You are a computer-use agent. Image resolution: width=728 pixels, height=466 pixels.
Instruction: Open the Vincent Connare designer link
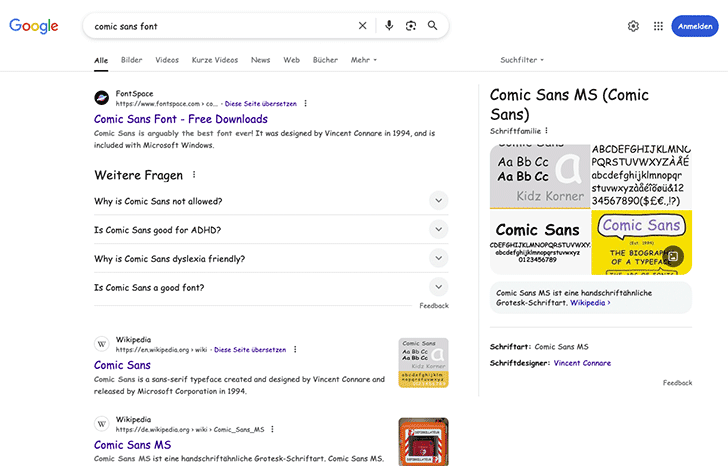pyautogui.click(x=582, y=363)
